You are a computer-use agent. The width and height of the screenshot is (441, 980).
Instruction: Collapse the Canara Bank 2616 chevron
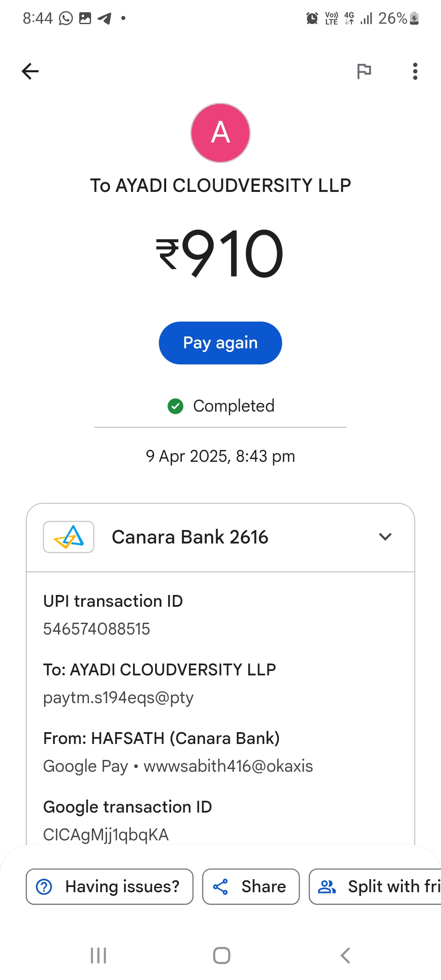point(385,537)
